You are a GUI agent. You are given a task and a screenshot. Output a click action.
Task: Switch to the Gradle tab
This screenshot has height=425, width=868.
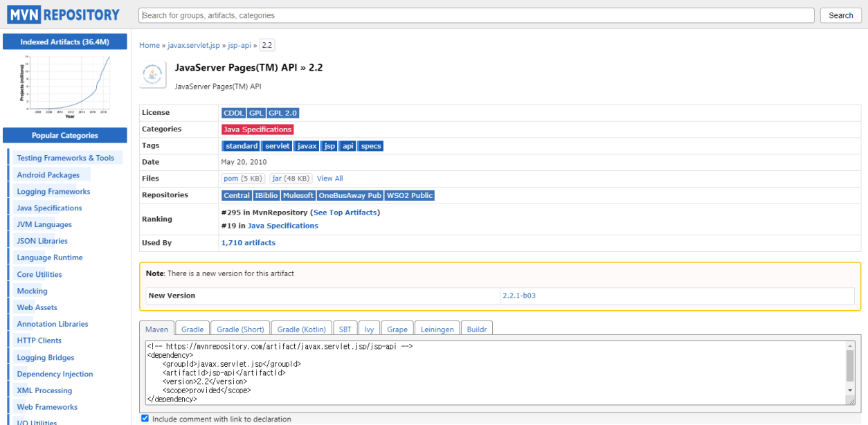(192, 329)
